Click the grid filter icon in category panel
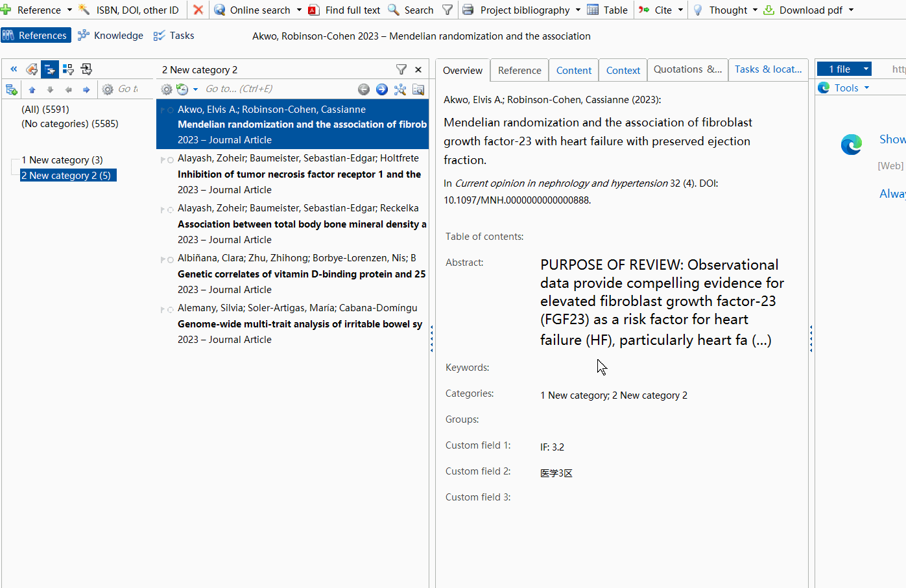The width and height of the screenshot is (906, 588). coord(68,69)
